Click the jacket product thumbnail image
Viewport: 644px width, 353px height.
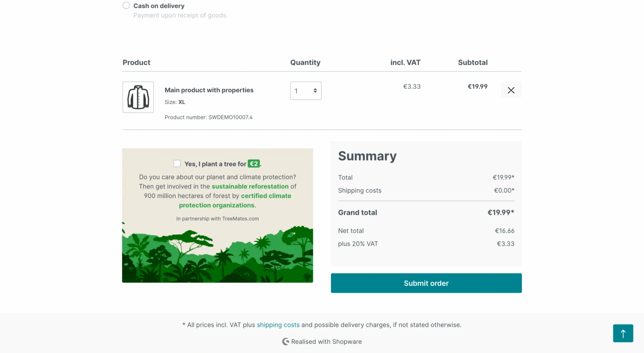click(x=138, y=97)
